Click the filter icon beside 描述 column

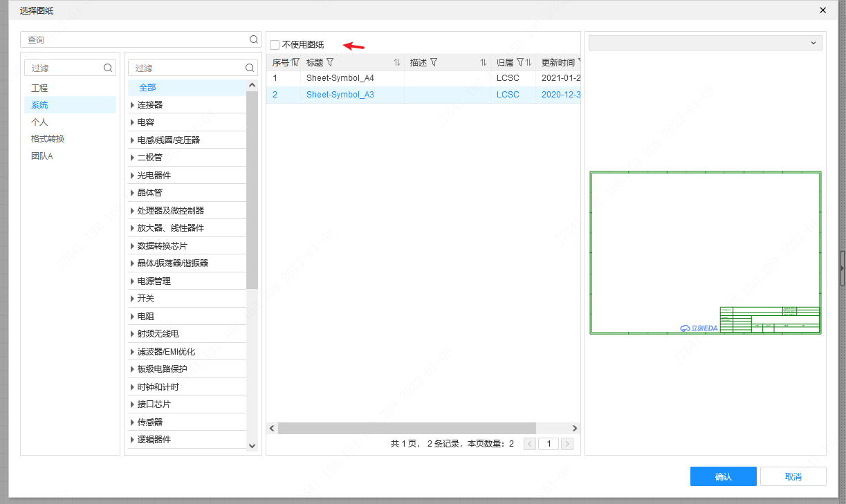[434, 63]
